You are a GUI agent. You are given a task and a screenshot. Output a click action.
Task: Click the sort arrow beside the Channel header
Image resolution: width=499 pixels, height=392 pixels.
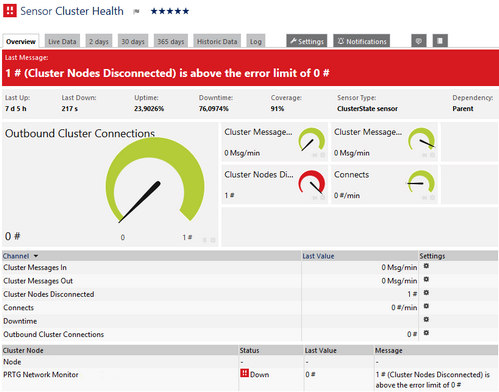pos(36,256)
